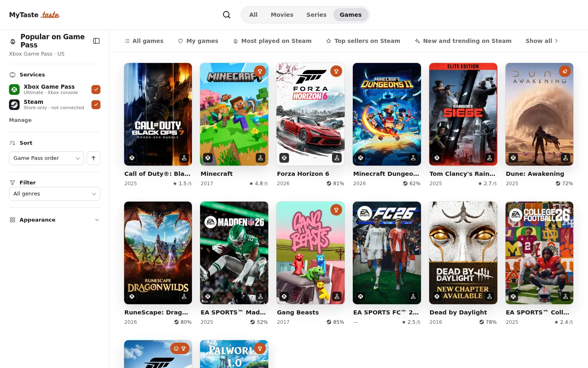
Task: Click the Dune: Awakening title text
Action: tap(535, 174)
